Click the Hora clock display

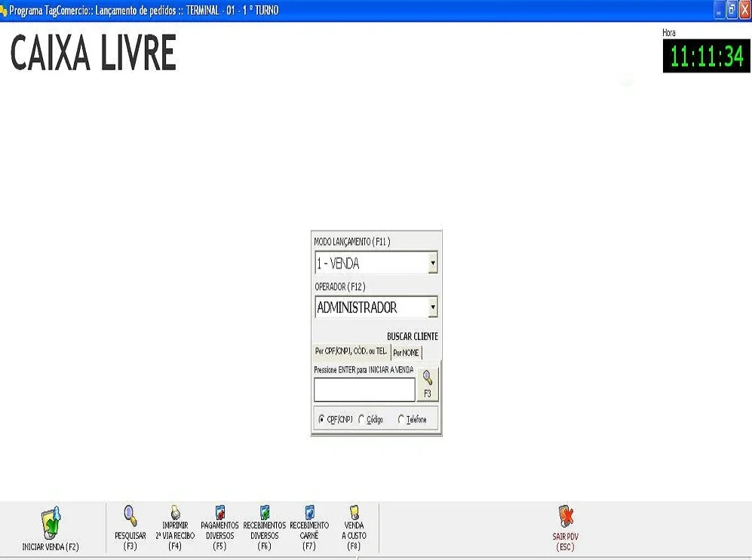click(x=707, y=56)
